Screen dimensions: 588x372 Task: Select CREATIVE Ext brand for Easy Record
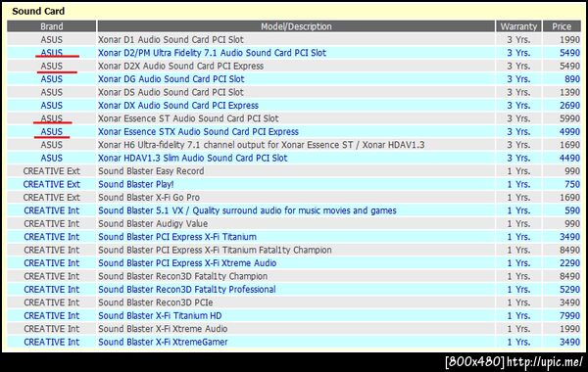tap(51, 171)
